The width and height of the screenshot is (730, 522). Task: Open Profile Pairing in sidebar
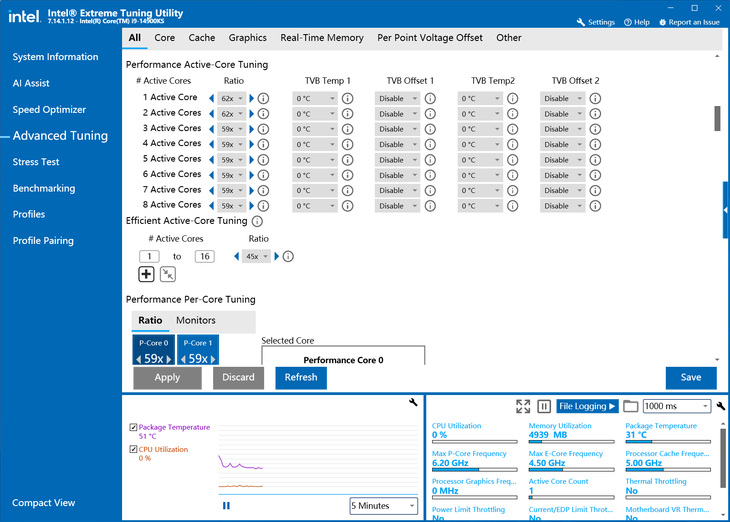click(43, 241)
